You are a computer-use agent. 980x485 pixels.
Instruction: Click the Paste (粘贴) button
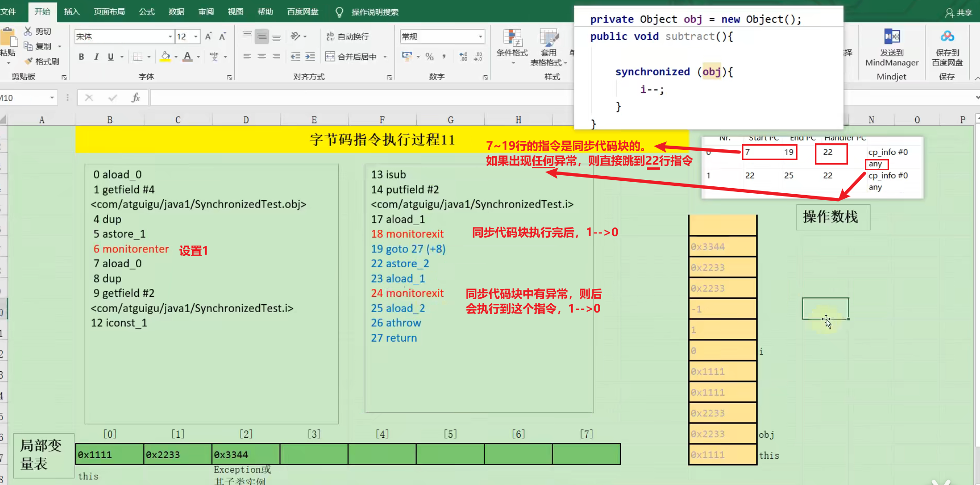pos(7,46)
